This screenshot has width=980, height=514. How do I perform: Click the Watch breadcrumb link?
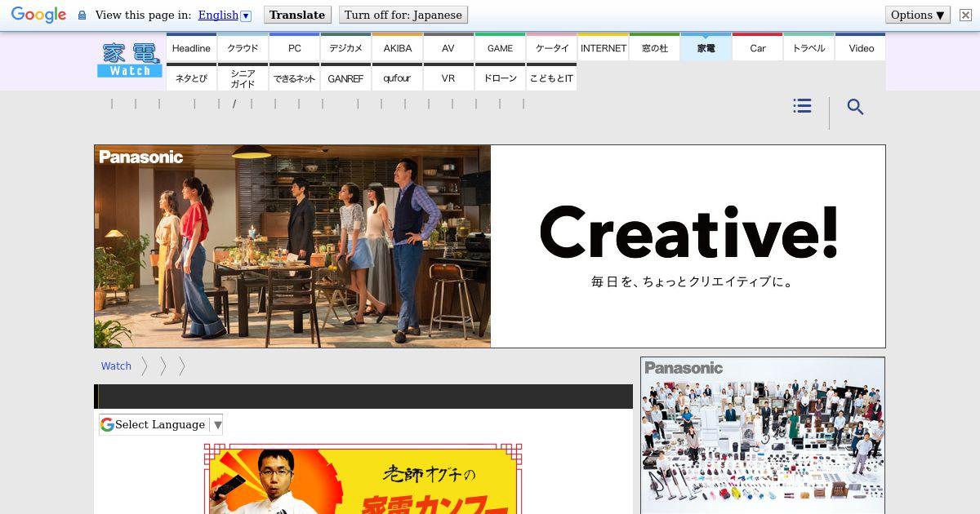[116, 366]
